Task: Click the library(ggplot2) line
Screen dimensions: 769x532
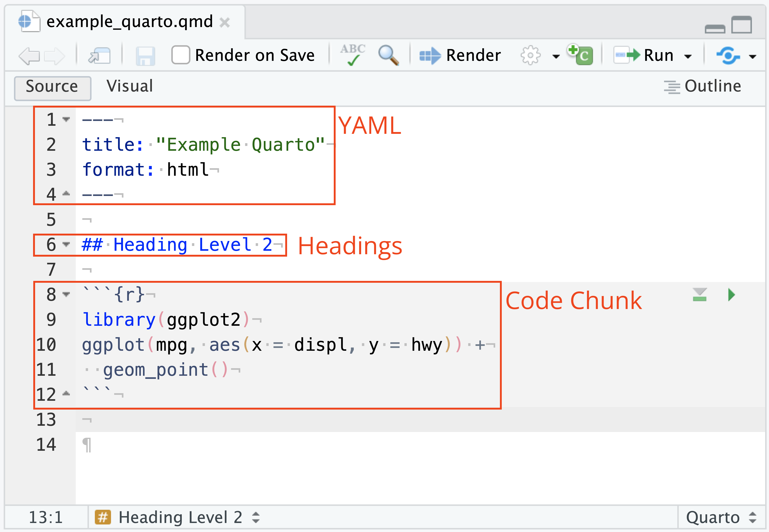Action: (166, 320)
